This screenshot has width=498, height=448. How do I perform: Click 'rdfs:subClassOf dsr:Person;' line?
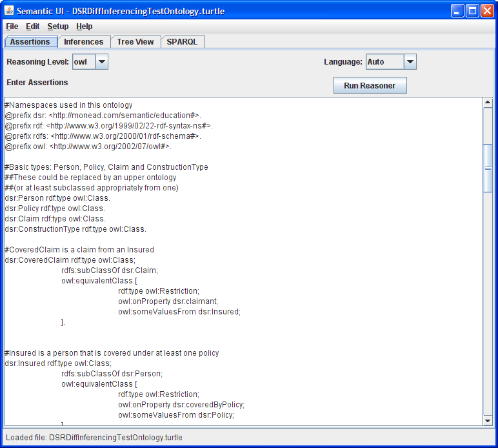[x=112, y=374]
